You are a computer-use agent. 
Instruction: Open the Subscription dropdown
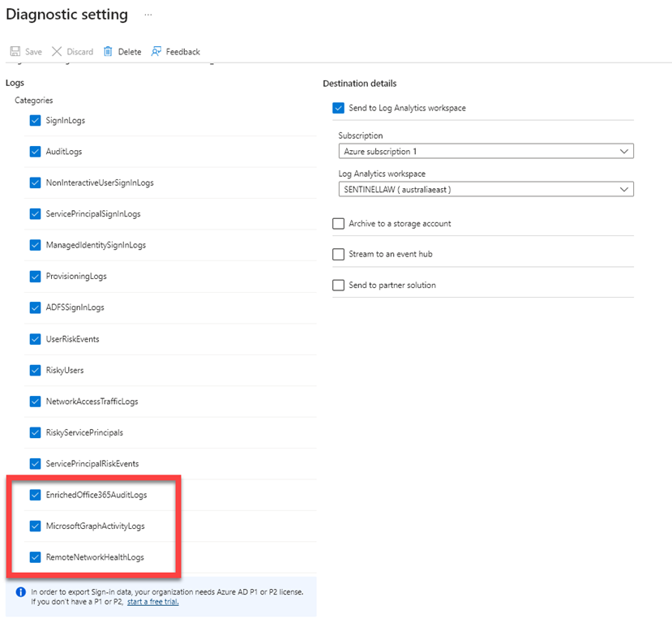(x=486, y=152)
